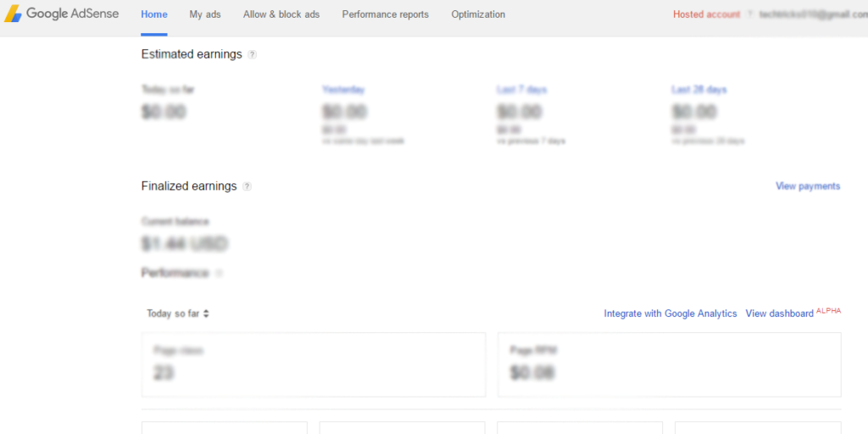This screenshot has height=434, width=868.
Task: Open Yesterday earnings report link
Action: click(343, 89)
